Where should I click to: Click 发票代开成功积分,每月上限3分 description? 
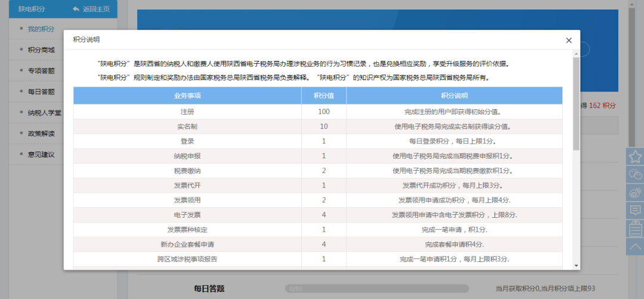tap(454, 186)
